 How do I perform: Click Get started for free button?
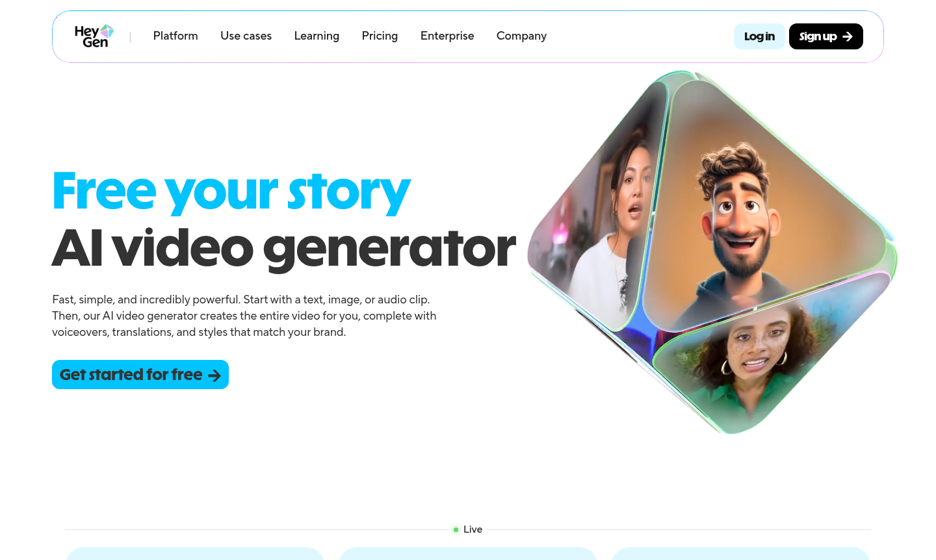click(x=140, y=375)
